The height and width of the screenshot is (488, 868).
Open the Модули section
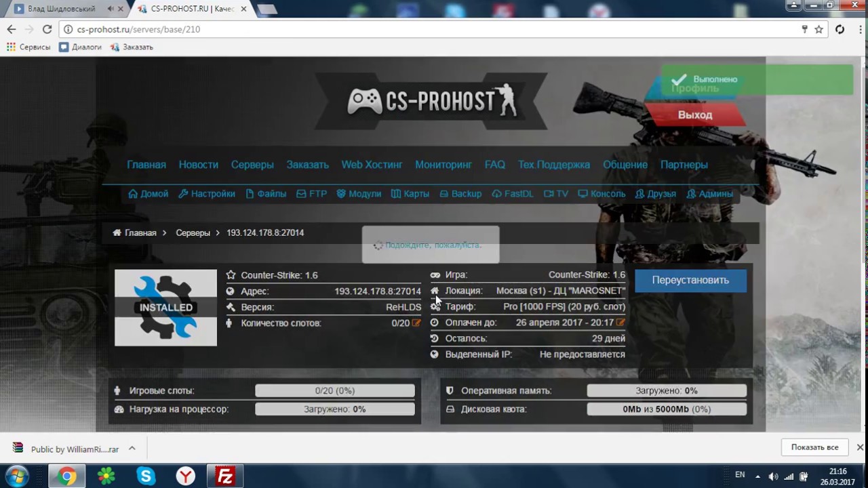(359, 194)
